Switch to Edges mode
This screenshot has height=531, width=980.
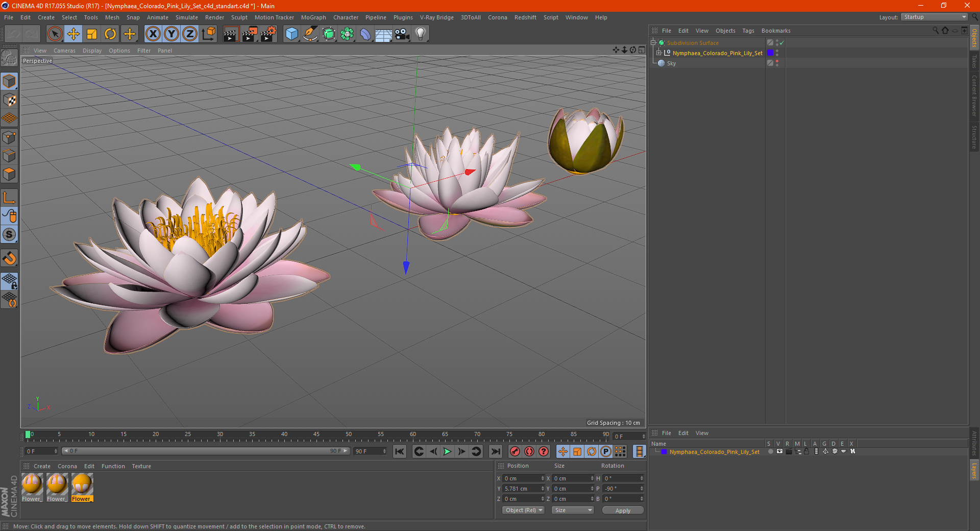(x=9, y=156)
